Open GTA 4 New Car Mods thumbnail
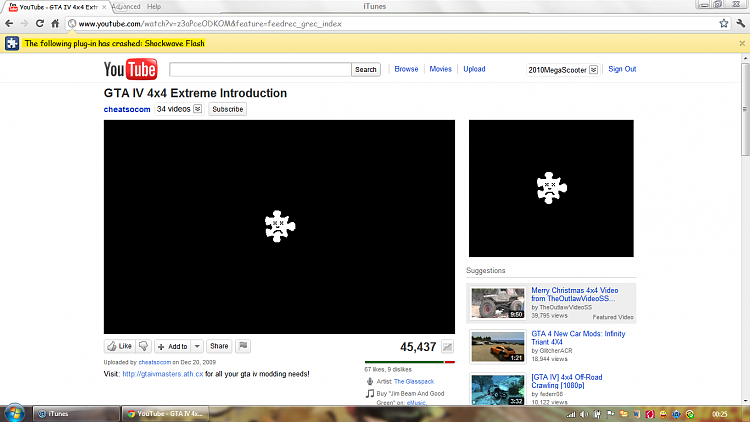The image size is (750, 422). (x=497, y=346)
